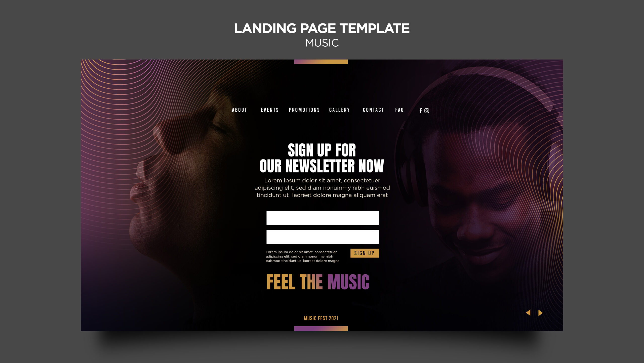The width and height of the screenshot is (644, 363).
Task: Open the EVENTS navigation menu item
Action: click(x=270, y=110)
